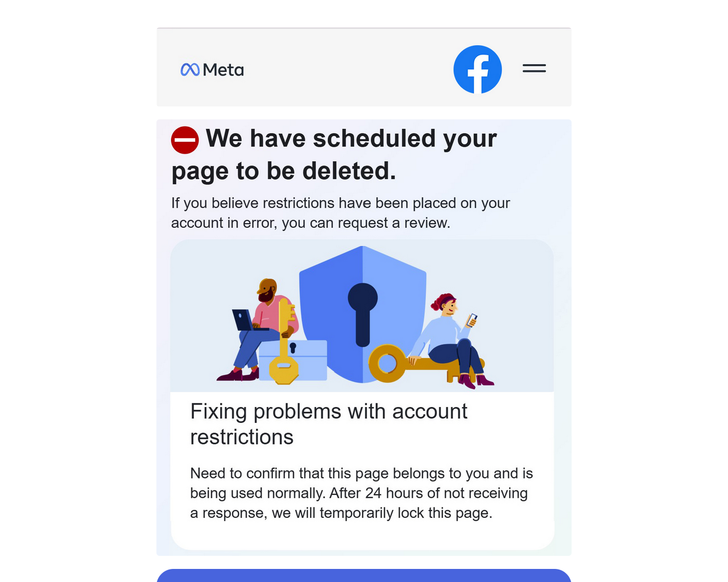728x582 pixels.
Task: Click the "We have scheduled your page" heading
Action: [x=334, y=155]
